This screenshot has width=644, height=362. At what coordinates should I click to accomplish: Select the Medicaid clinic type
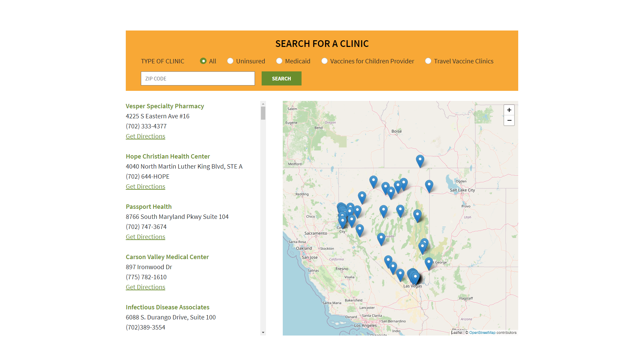point(279,61)
